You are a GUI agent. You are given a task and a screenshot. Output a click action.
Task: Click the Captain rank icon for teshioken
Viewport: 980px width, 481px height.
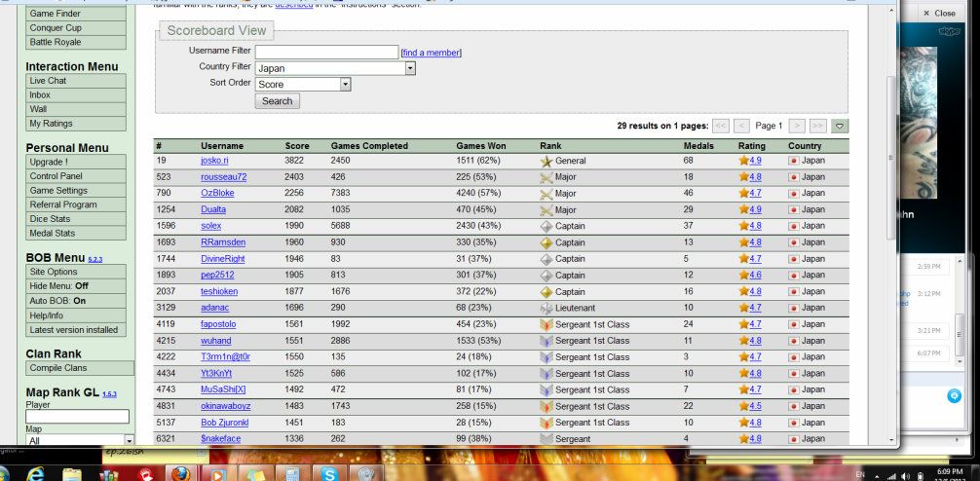point(547,292)
